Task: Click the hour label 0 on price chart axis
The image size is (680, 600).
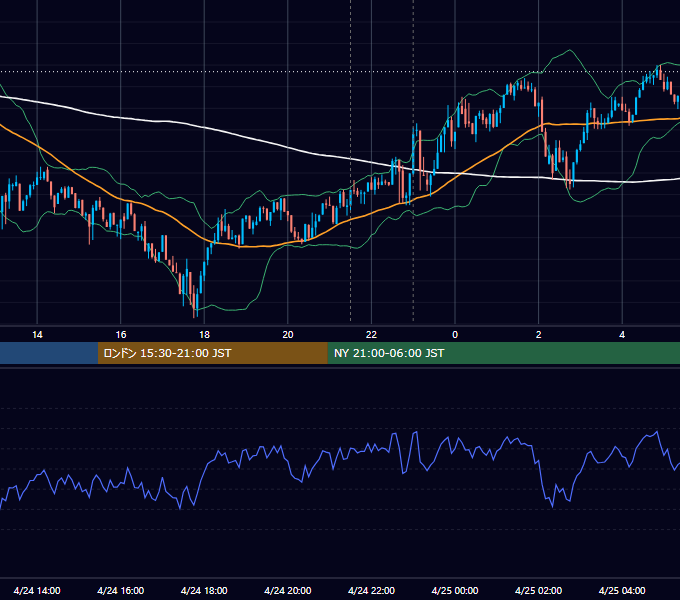Action: 455,335
